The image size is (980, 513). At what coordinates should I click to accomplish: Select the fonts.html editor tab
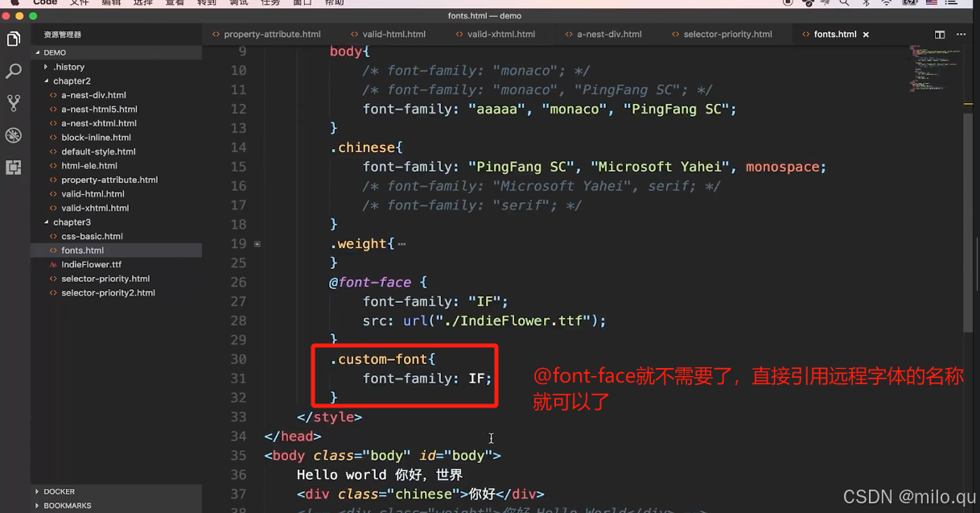point(834,35)
